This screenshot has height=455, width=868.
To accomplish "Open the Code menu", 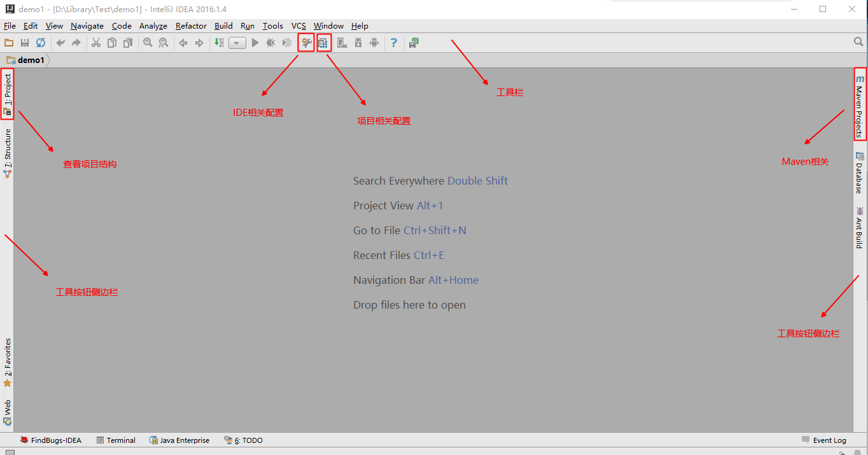I will tap(122, 26).
